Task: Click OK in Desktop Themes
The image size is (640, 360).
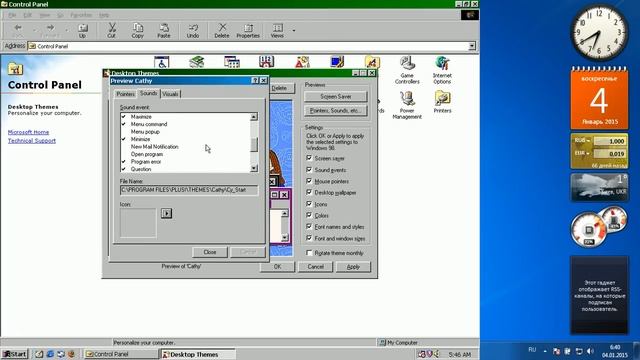Action: 277,267
